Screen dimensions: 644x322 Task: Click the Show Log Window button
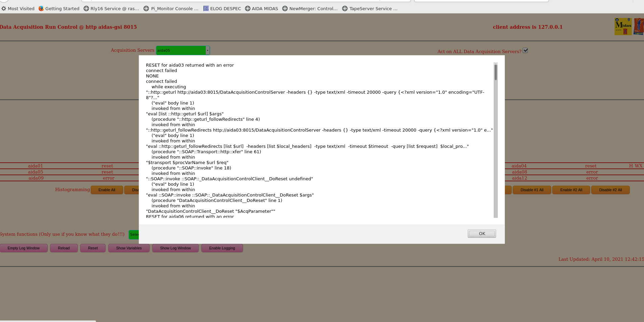tap(175, 248)
